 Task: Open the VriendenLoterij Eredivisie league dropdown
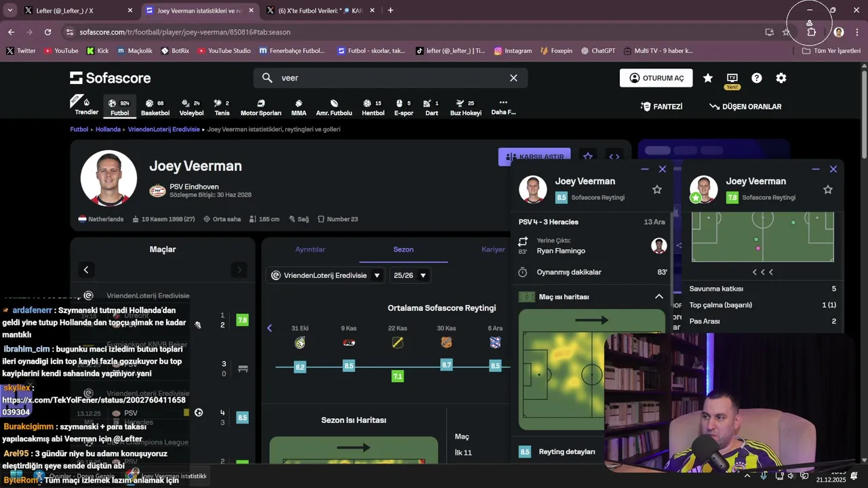point(325,275)
